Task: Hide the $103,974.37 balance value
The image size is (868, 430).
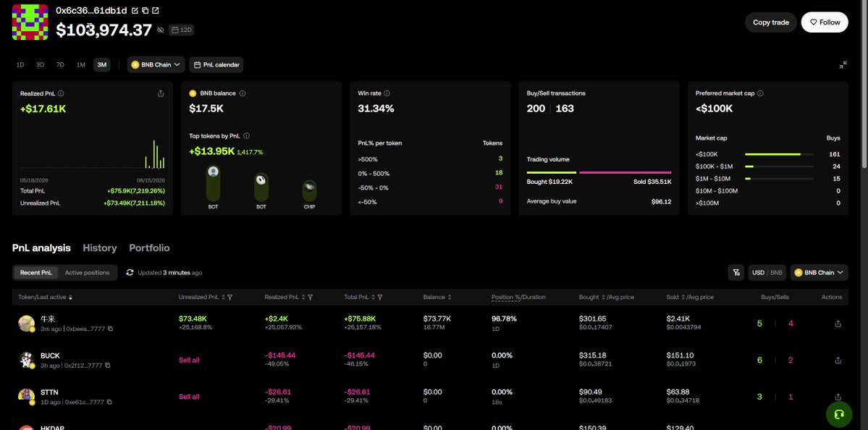Action: click(x=161, y=30)
